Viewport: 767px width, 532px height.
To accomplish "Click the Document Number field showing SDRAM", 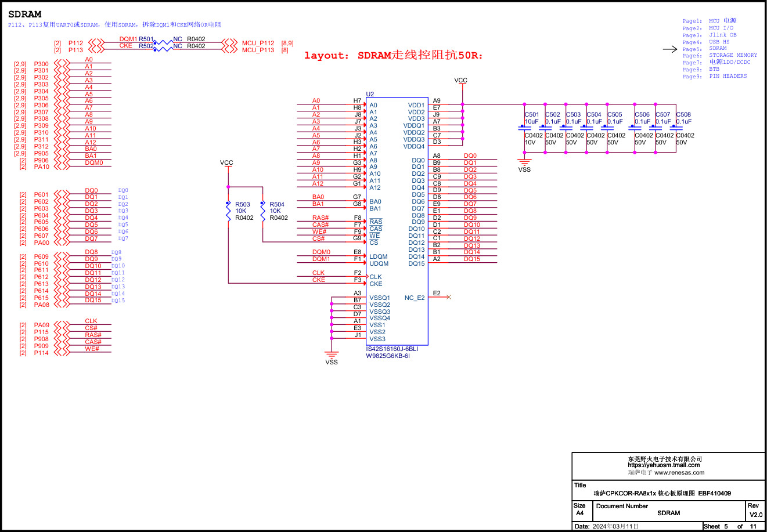I will pyautogui.click(x=668, y=513).
